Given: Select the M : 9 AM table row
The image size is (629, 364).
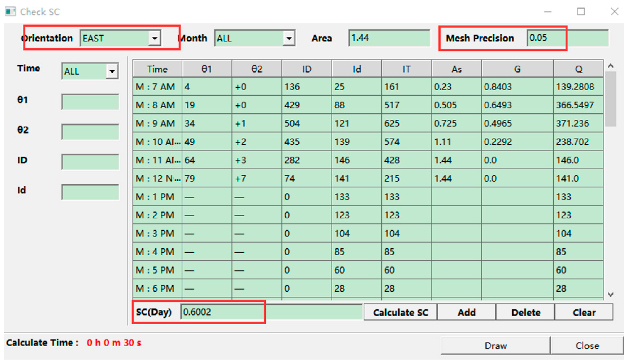Looking at the screenshot, I should pos(157,123).
